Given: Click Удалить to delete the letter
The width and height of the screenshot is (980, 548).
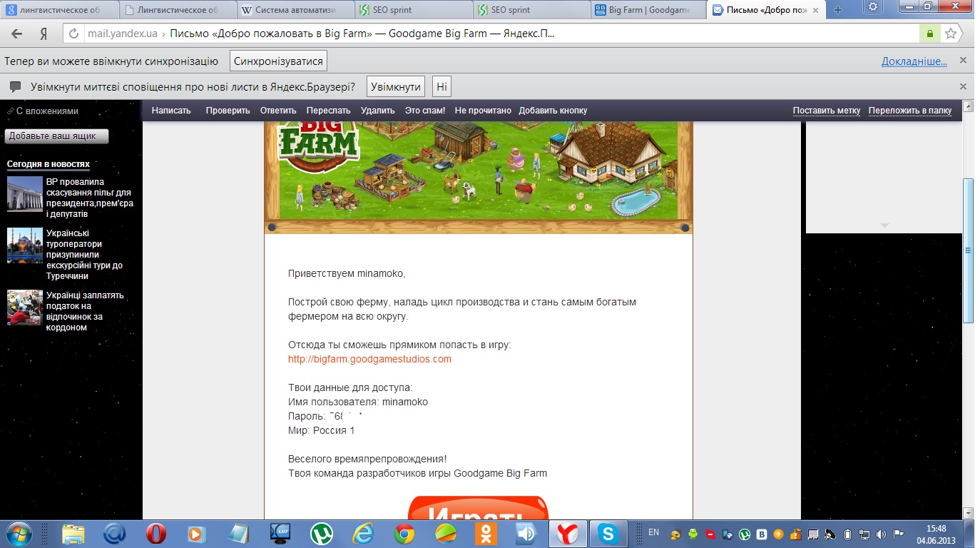Looking at the screenshot, I should coord(378,111).
